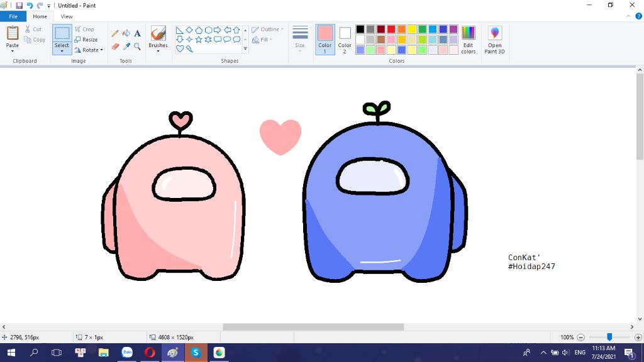Click Open Paint 3D button
This screenshot has height=362, width=644.
click(x=494, y=40)
